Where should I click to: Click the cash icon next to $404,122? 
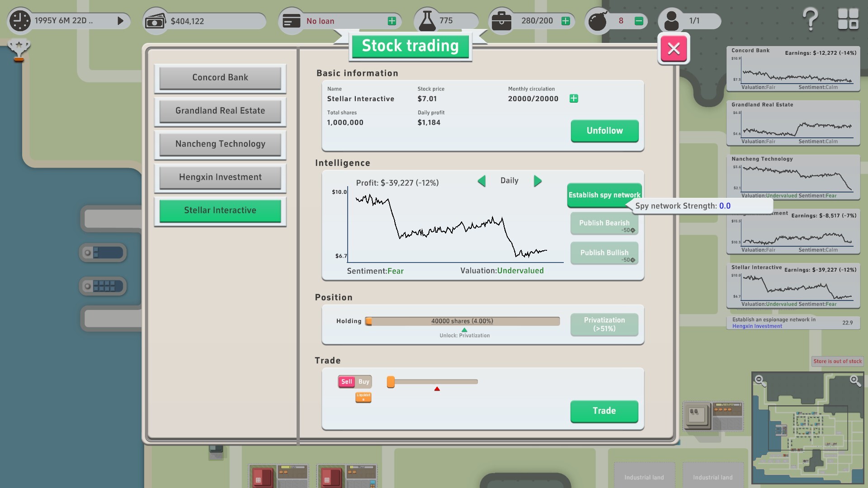click(x=156, y=20)
